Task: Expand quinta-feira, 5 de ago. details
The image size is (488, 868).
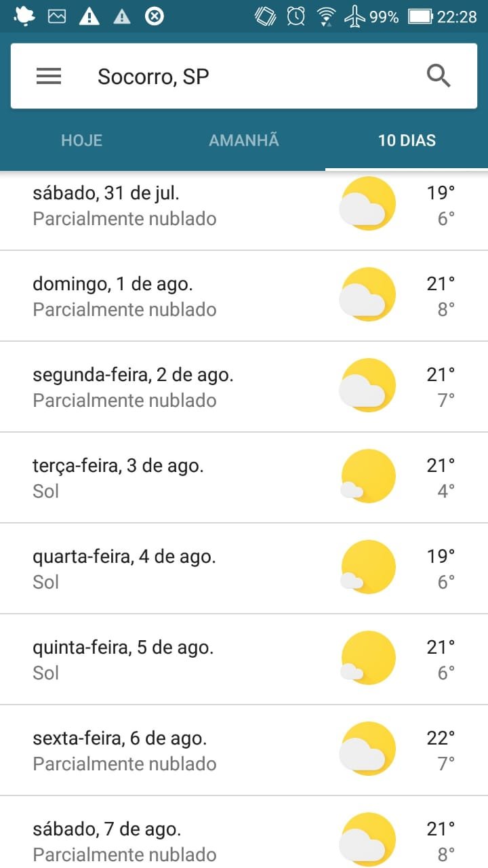Action: [x=169, y=659]
